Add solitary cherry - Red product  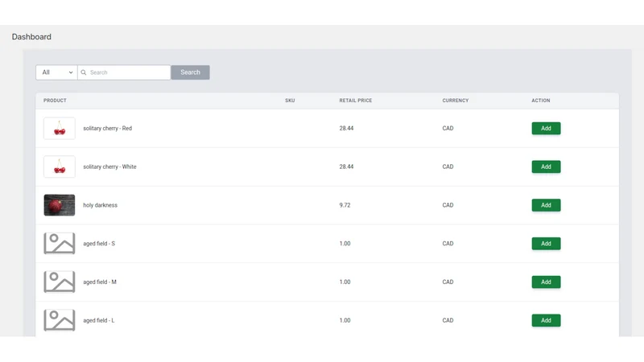pos(546,129)
